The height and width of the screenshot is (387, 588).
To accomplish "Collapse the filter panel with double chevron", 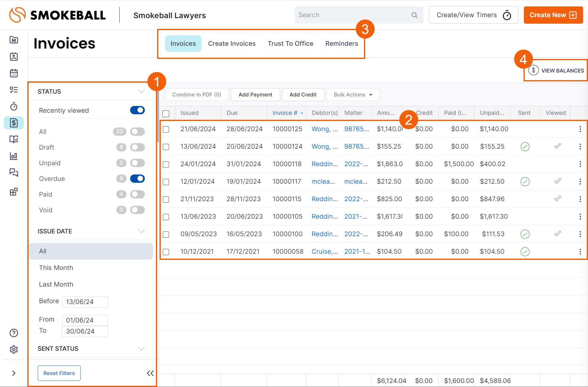I will (150, 373).
